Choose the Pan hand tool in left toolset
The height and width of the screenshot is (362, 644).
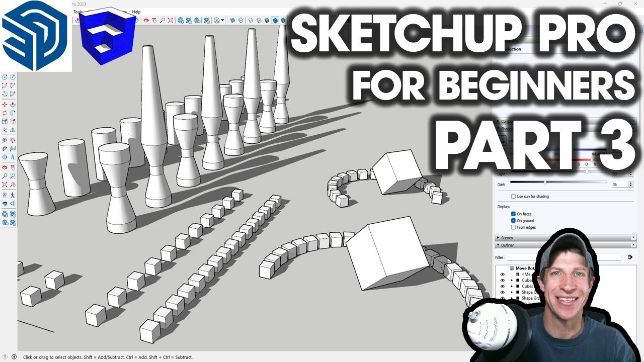[x=13, y=167]
